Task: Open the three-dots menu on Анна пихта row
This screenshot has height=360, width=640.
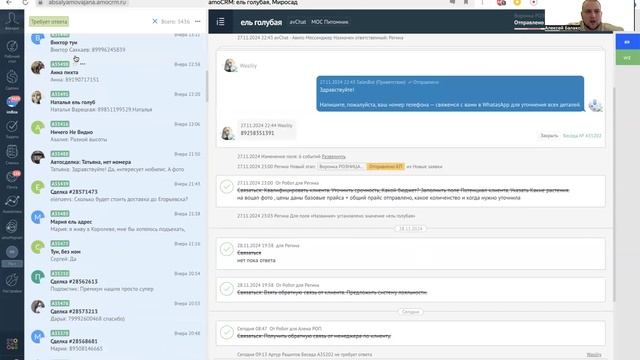Action: pyautogui.click(x=82, y=64)
